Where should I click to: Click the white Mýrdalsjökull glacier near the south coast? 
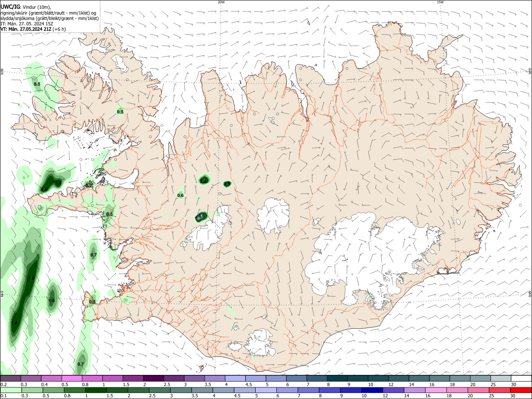point(261,343)
